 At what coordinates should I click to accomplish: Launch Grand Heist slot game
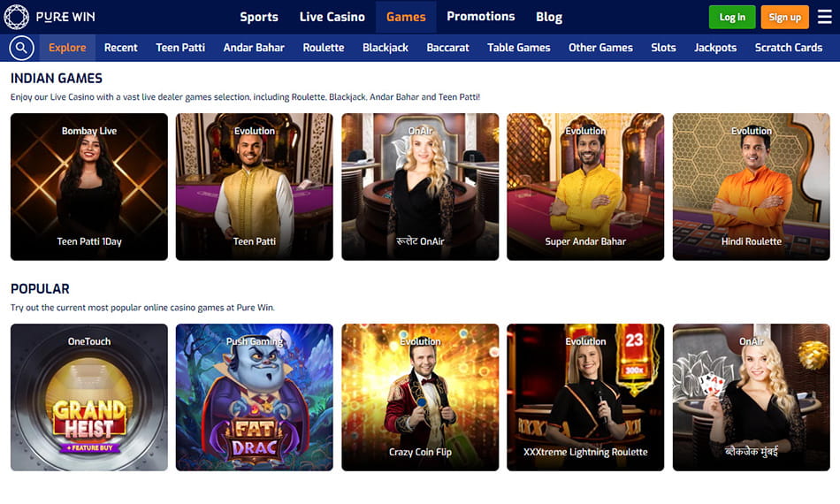(89, 397)
